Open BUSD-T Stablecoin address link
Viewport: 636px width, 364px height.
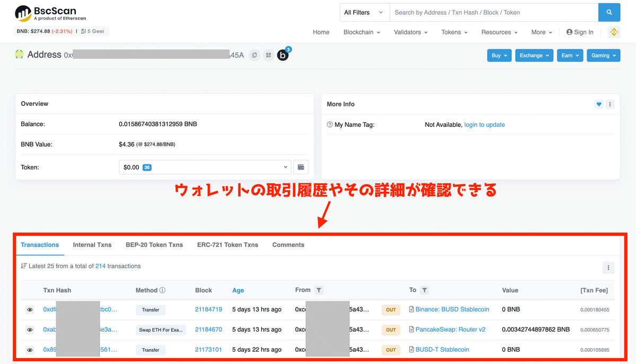(x=442, y=350)
